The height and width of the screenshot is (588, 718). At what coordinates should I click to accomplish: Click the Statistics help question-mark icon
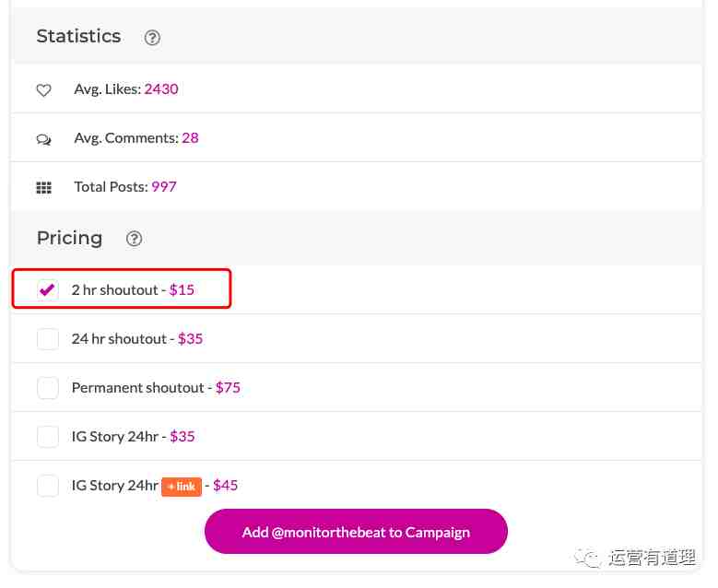[x=152, y=38]
